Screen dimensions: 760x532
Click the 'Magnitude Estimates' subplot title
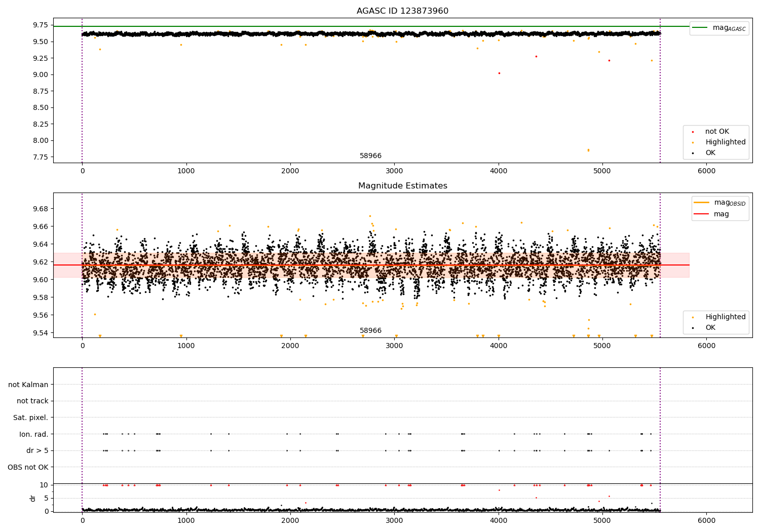click(402, 186)
